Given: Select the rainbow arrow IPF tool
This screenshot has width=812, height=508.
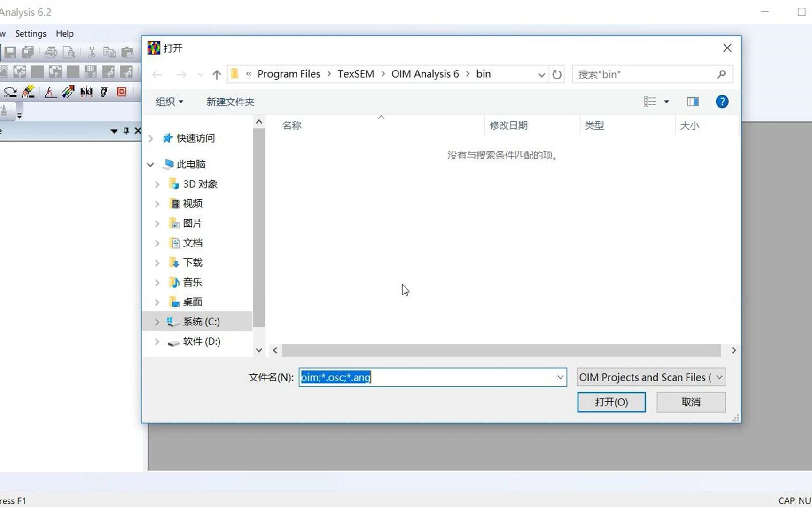Looking at the screenshot, I should pyautogui.click(x=69, y=92).
